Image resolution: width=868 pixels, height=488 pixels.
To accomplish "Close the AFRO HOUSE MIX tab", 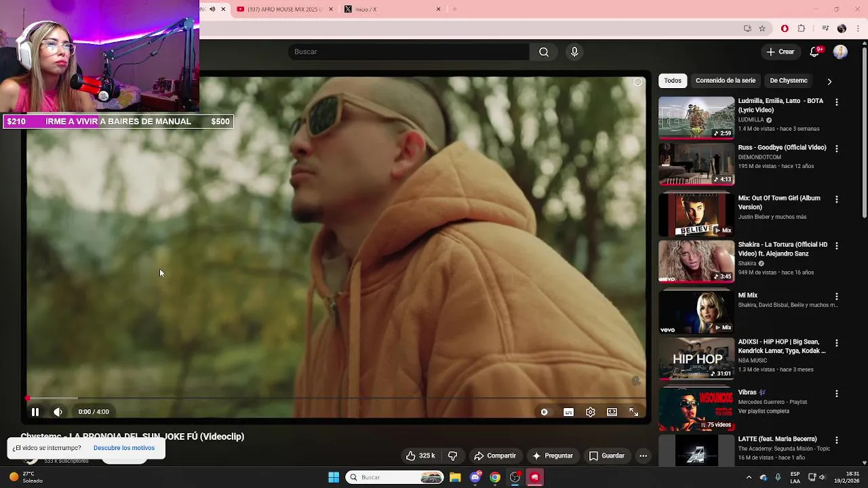I will (331, 9).
